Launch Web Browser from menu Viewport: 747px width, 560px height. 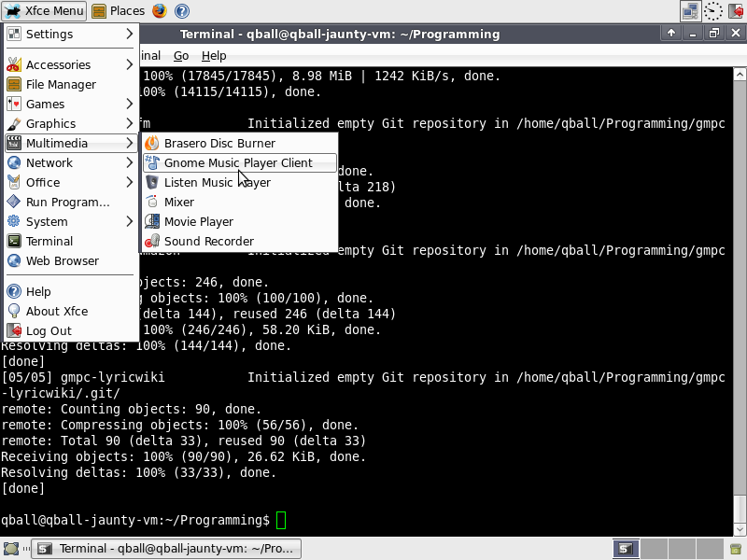(71, 260)
